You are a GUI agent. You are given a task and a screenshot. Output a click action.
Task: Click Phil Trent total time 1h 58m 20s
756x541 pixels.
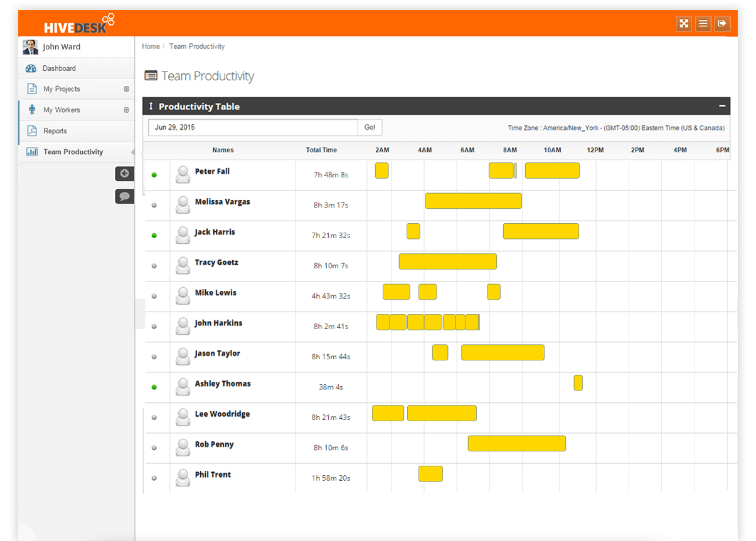331,478
